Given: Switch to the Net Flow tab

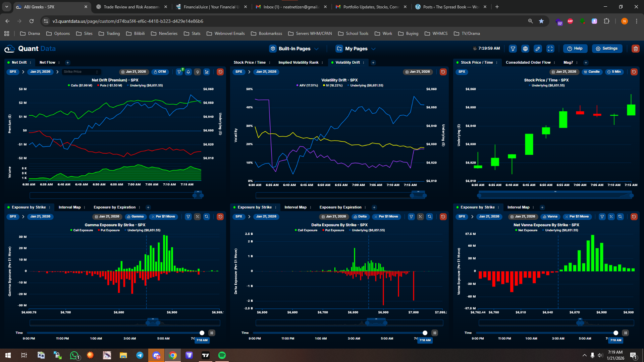Looking at the screenshot, I should [47, 62].
